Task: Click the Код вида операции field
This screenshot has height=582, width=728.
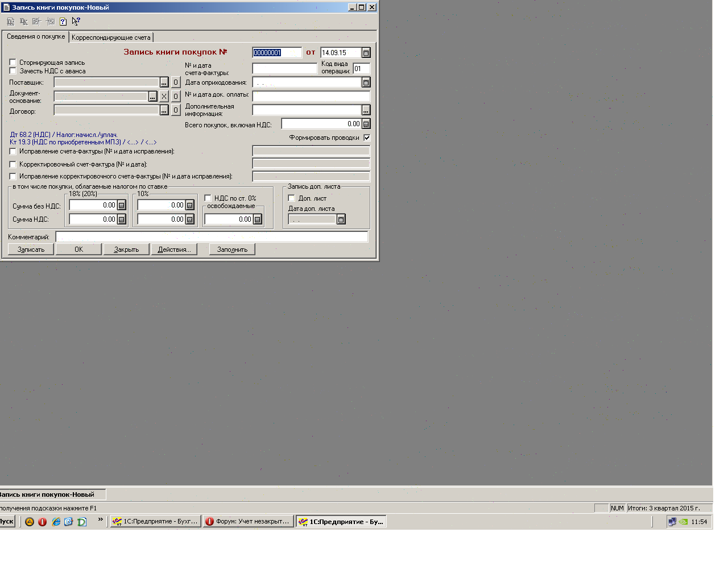Action: pos(361,69)
